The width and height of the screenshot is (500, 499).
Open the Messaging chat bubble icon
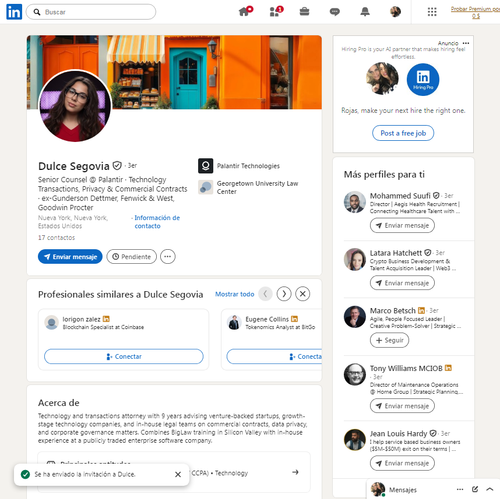pos(335,12)
